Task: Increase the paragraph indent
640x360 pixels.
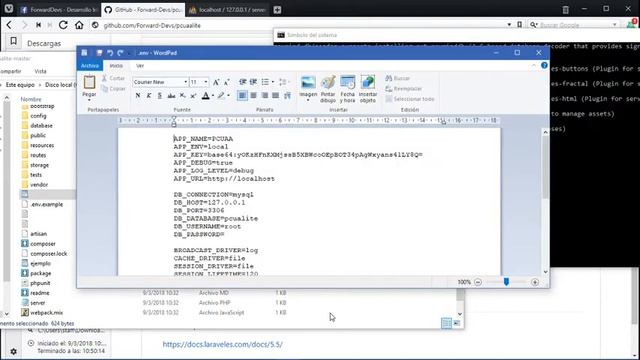Action: [x=253, y=82]
